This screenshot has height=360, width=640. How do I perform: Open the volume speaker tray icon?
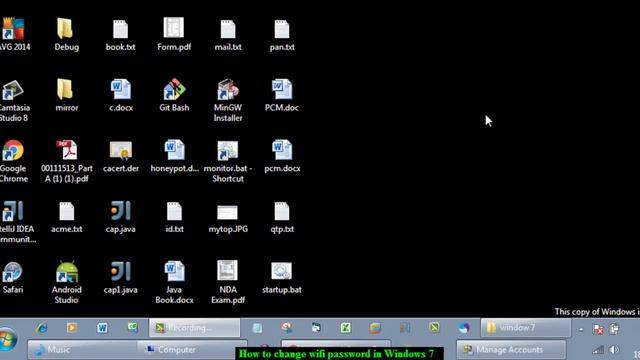614,350
